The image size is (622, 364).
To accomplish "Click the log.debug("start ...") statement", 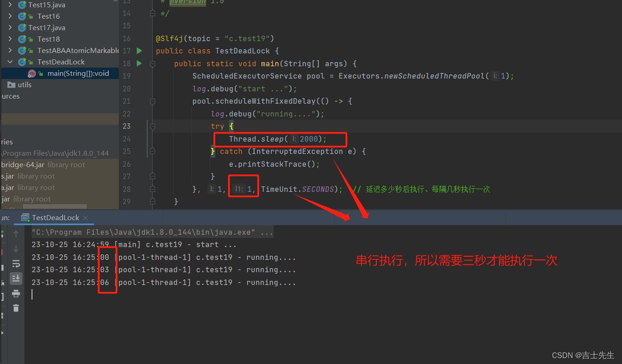I will click(245, 89).
